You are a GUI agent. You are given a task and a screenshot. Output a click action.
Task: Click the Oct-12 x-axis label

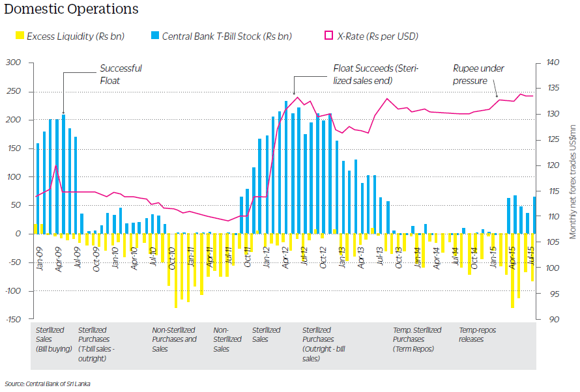click(x=323, y=257)
